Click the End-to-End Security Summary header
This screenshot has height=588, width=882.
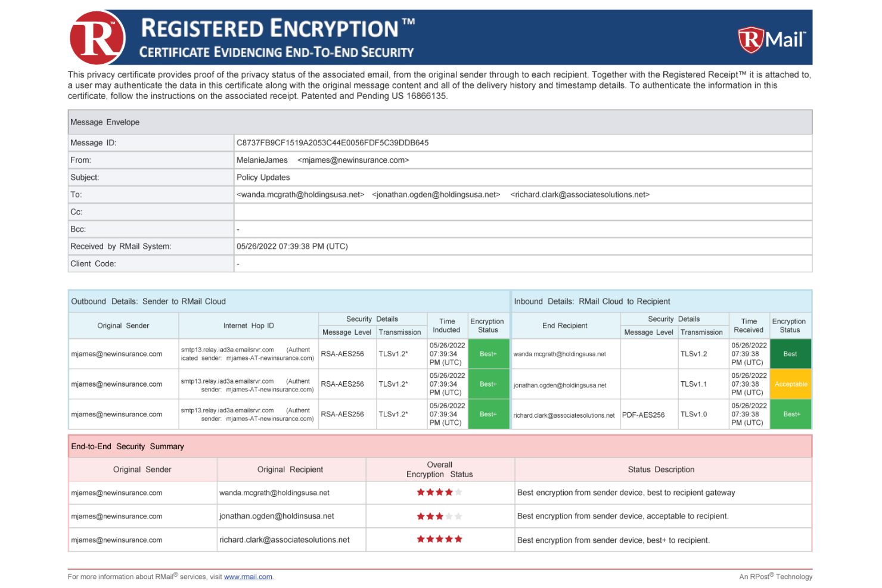(x=440, y=446)
